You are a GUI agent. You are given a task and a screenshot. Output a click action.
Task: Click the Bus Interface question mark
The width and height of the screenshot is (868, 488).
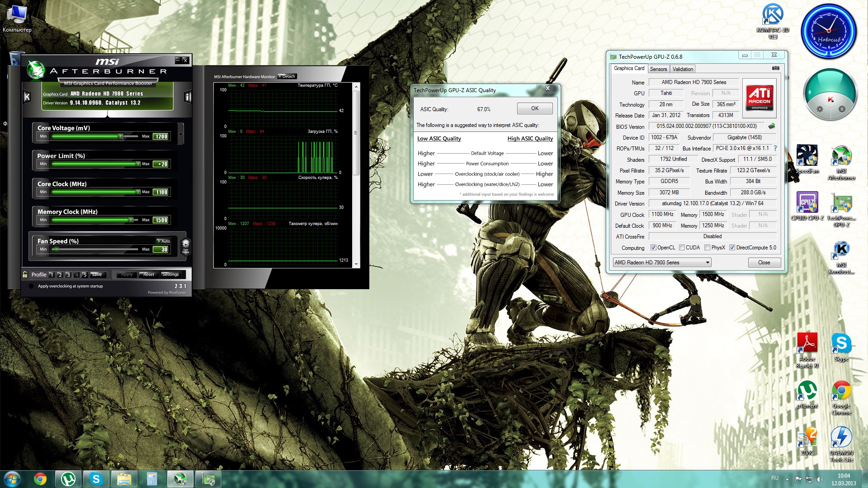tap(775, 148)
